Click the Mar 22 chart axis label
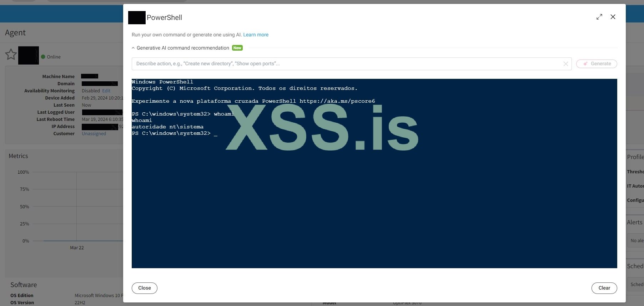This screenshot has width=644, height=306. pos(77,248)
